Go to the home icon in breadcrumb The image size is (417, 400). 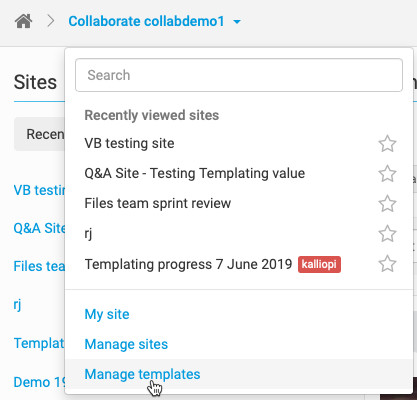[24, 21]
